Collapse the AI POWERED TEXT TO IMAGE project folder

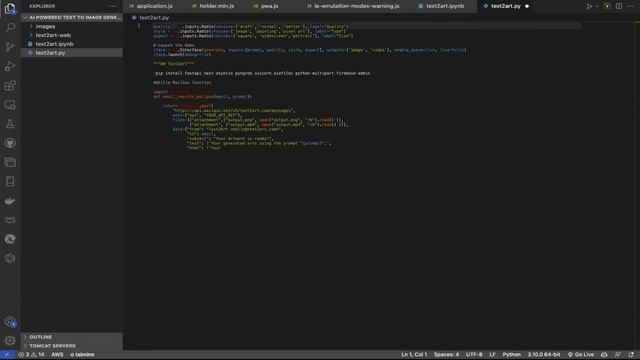pos(73,18)
